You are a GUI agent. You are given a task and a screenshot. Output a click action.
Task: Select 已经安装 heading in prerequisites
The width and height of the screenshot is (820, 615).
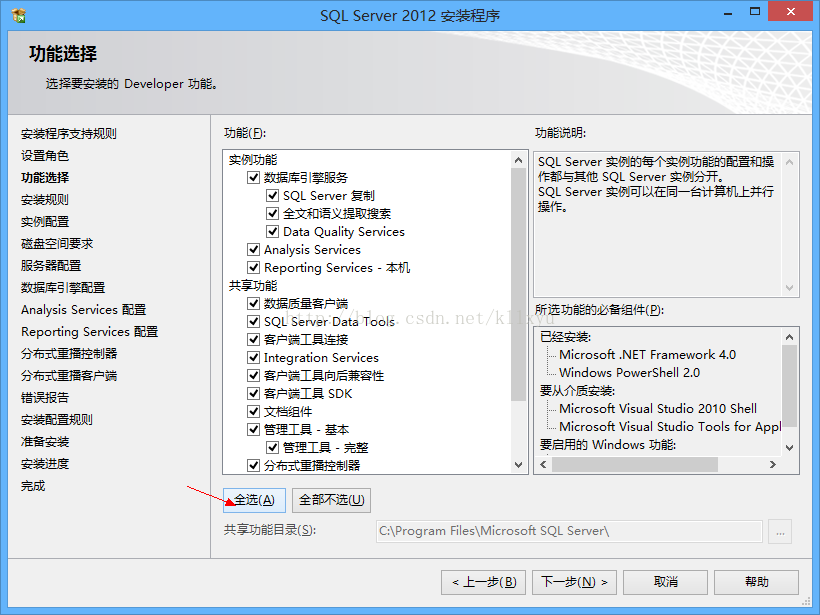[565, 337]
